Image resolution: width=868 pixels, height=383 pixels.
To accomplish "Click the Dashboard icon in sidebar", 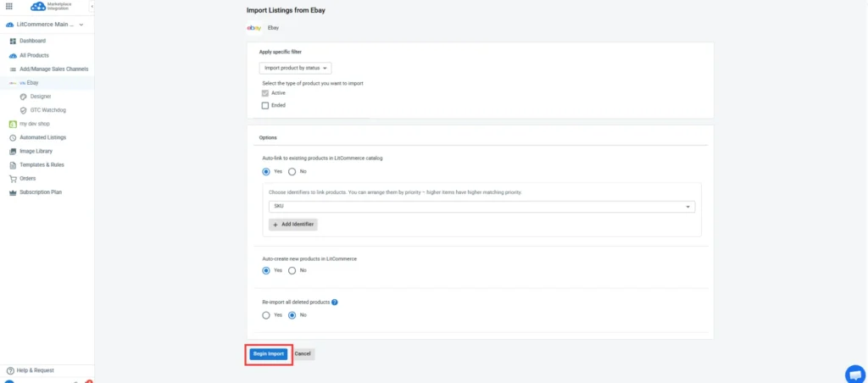I will (14, 42).
